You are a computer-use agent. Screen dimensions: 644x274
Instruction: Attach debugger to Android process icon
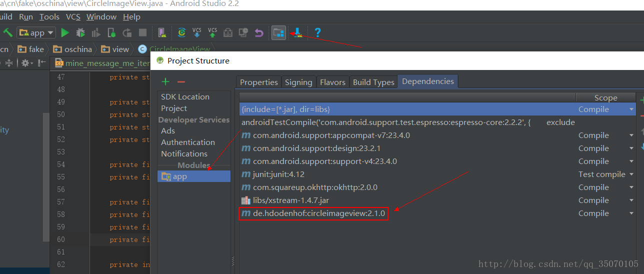(111, 33)
